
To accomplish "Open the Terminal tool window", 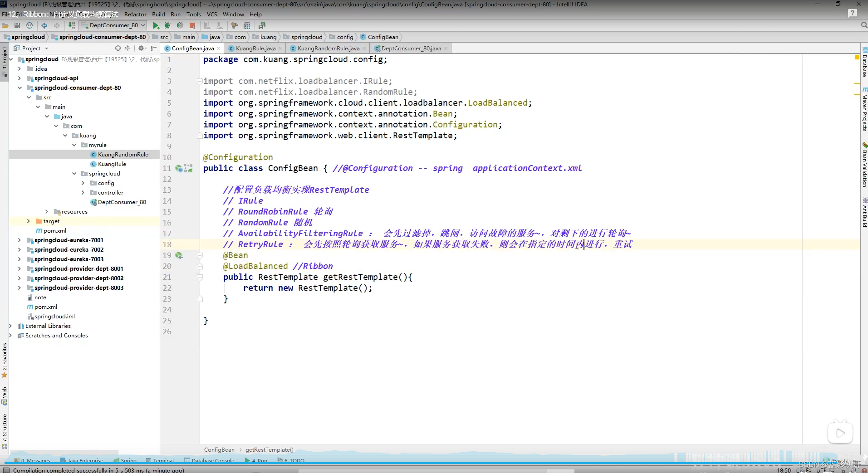I will coord(160,460).
